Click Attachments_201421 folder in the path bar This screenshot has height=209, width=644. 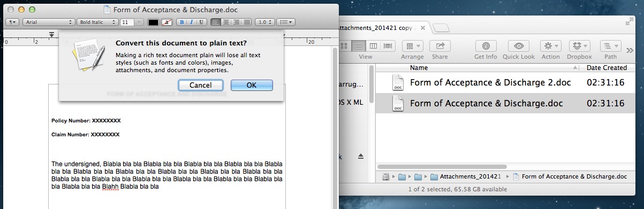click(x=465, y=176)
